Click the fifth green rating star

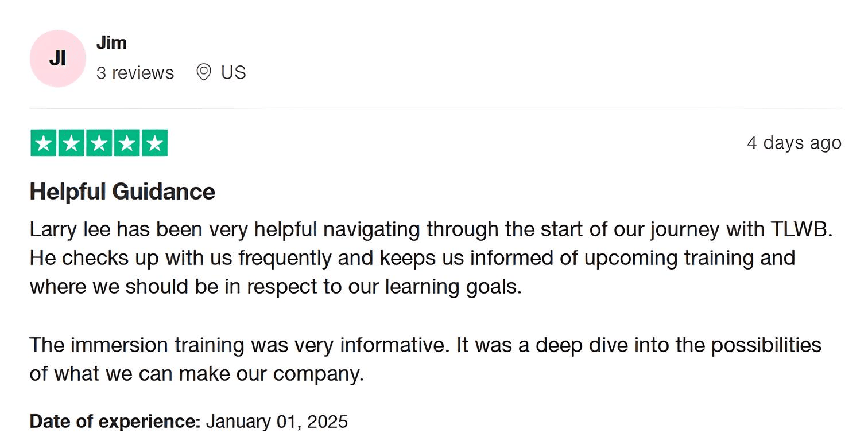point(154,143)
